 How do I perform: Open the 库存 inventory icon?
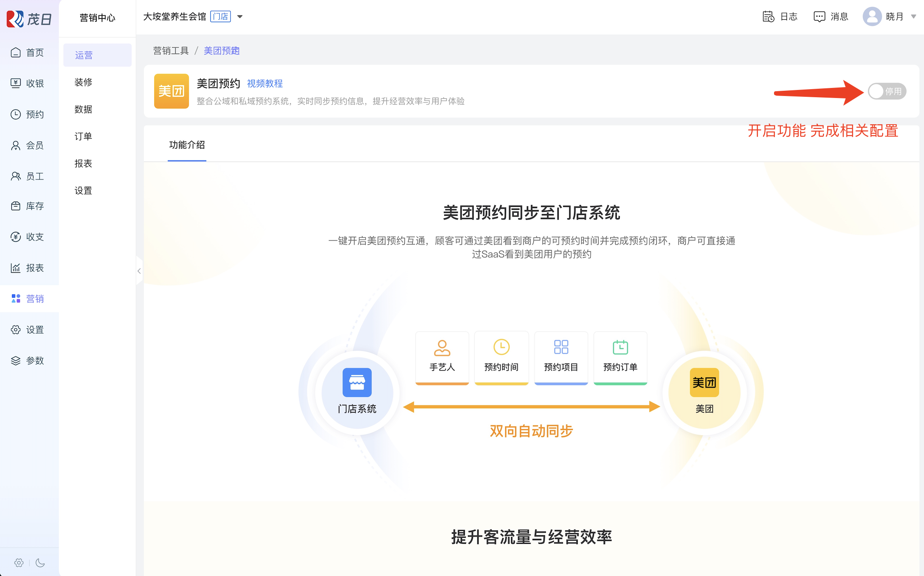click(16, 206)
